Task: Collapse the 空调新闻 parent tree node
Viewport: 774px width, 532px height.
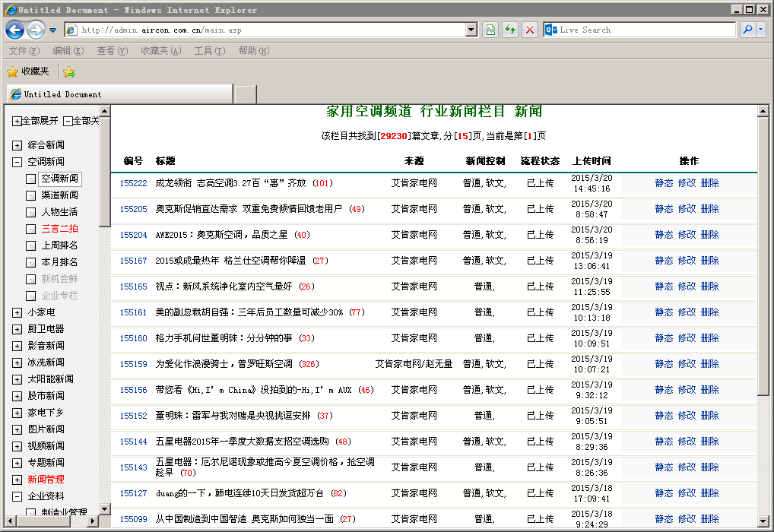Action: click(17, 162)
